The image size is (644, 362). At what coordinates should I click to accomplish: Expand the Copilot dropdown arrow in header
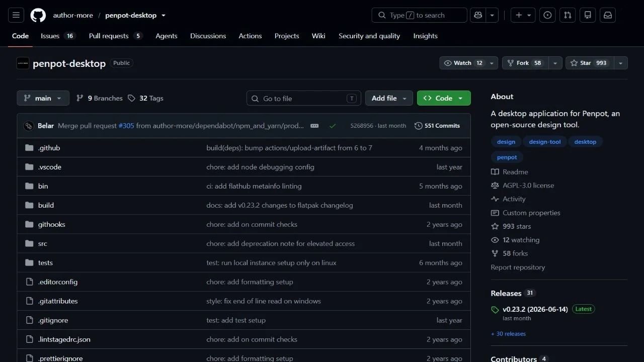click(x=493, y=15)
